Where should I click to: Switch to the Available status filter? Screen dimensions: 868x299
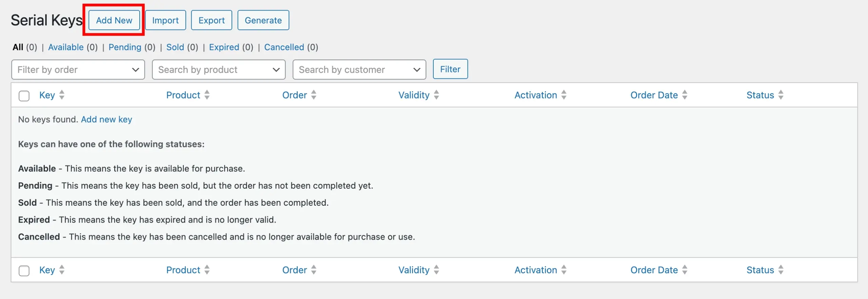66,47
